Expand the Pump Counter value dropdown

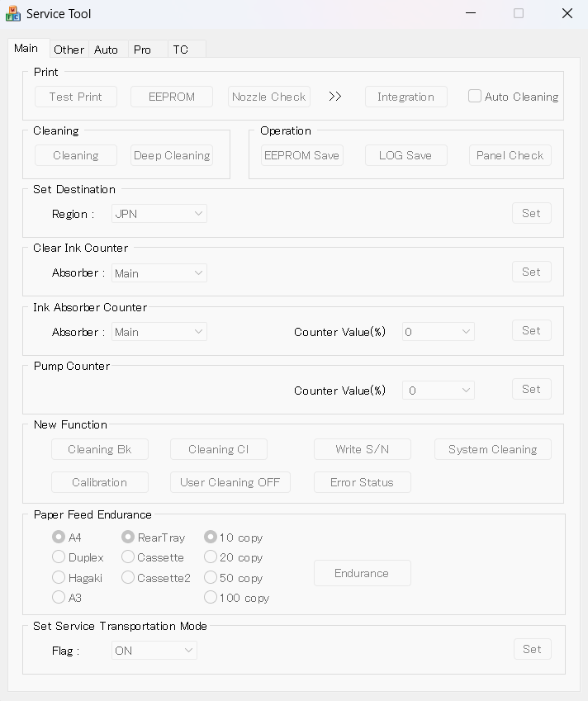(x=439, y=391)
